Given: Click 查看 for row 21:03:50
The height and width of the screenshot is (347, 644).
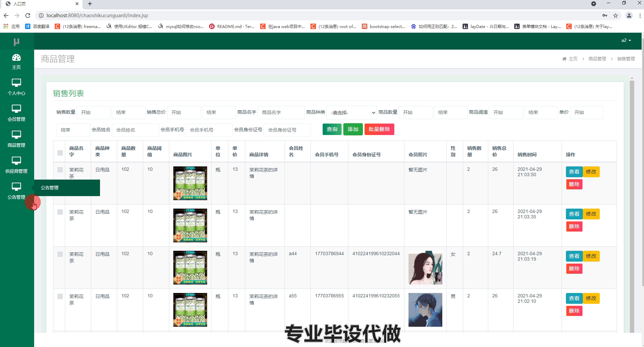Looking at the screenshot, I should pos(574,172).
